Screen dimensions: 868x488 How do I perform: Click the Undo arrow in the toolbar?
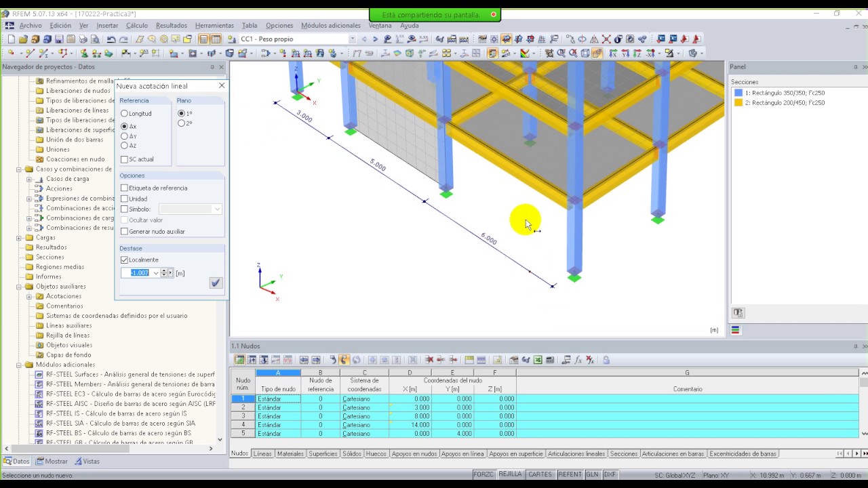pyautogui.click(x=111, y=39)
